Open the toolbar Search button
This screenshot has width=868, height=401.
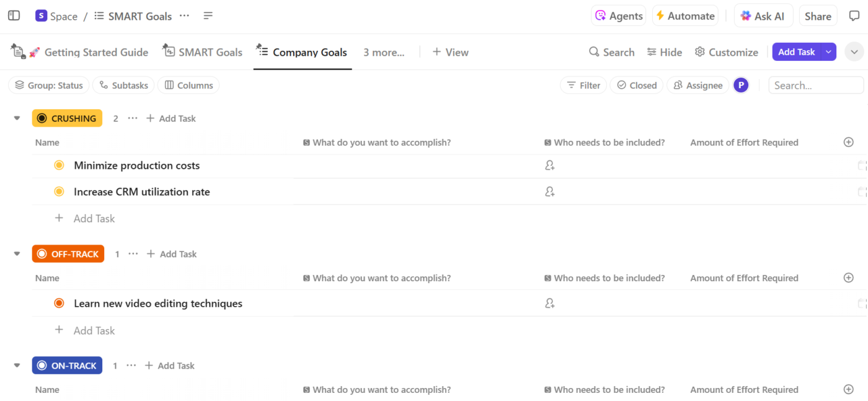click(x=612, y=52)
